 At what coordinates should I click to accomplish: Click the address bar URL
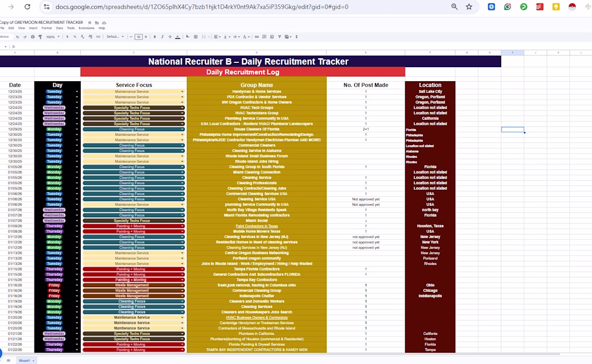pos(202,7)
